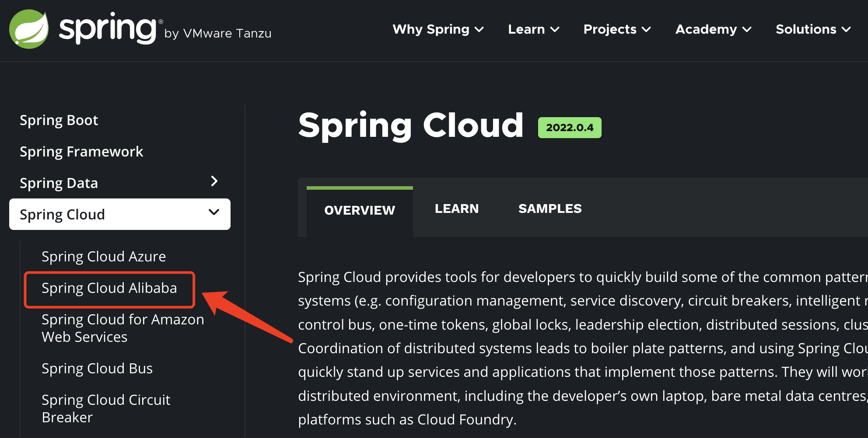Switch to the SAMPLES tab
This screenshot has height=438, width=868.
(550, 209)
